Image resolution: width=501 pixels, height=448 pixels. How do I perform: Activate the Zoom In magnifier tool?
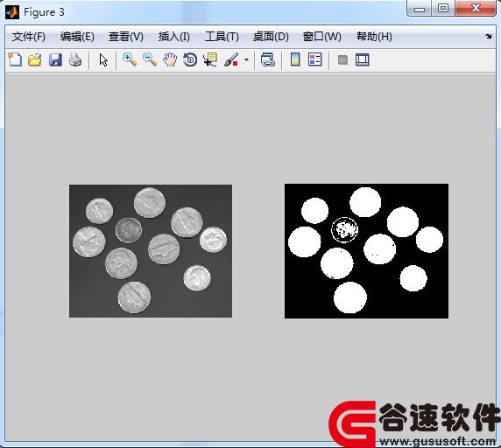coord(130,59)
